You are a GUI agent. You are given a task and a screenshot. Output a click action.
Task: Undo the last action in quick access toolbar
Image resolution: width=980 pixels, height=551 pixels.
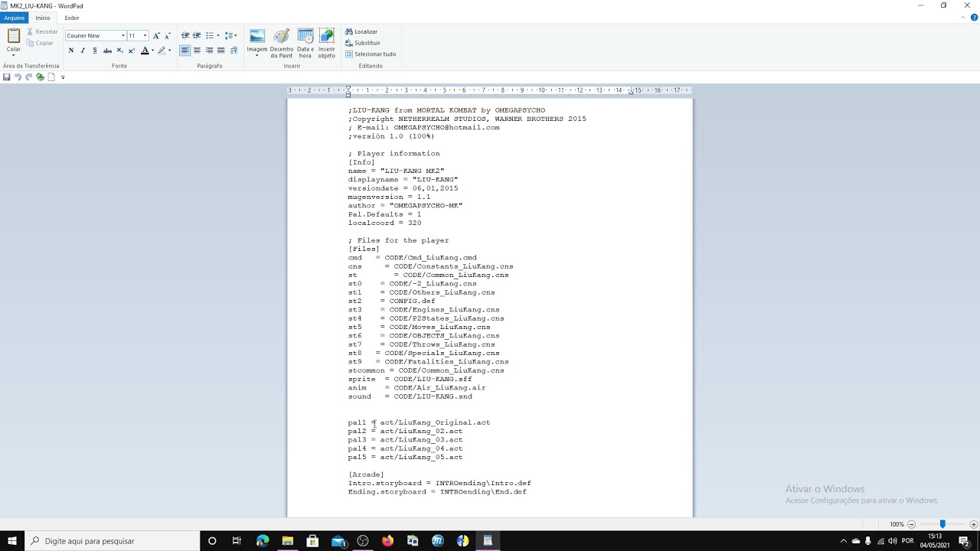click(18, 77)
